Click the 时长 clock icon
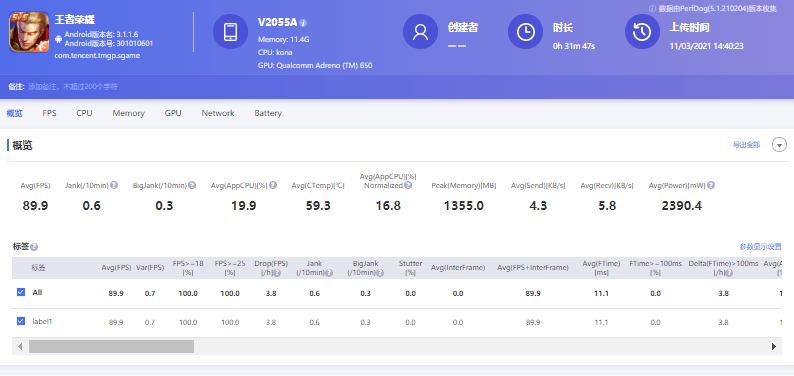The height and width of the screenshot is (376, 794). coord(526,32)
